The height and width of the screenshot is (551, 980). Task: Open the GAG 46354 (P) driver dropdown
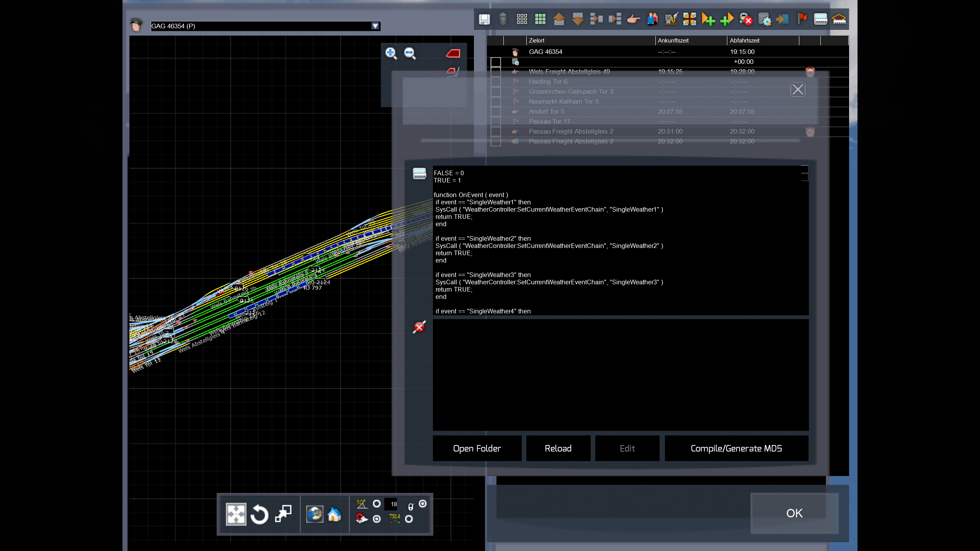375,26
